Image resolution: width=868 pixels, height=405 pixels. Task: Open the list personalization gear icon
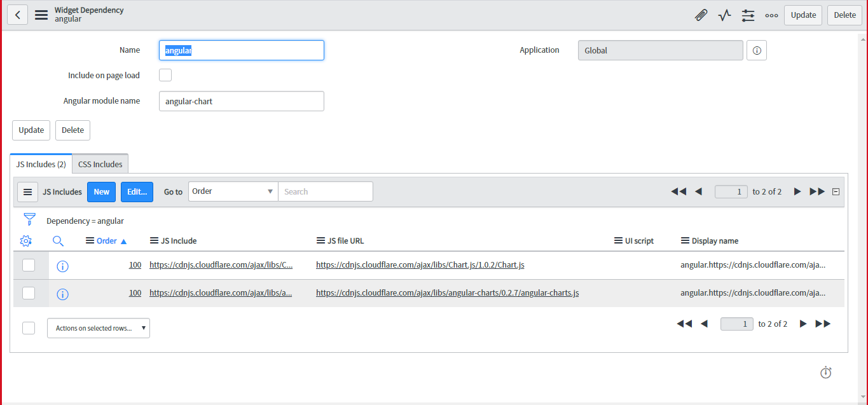pos(25,241)
